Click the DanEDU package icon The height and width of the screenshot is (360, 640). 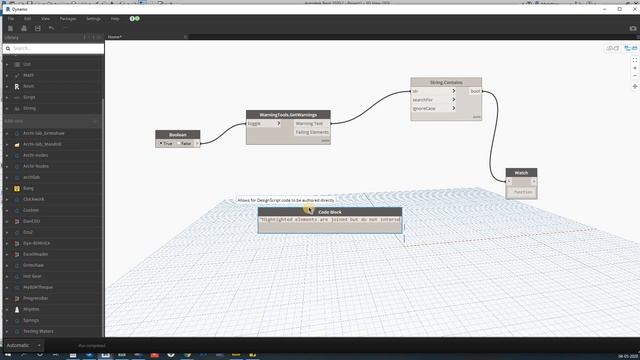17,221
